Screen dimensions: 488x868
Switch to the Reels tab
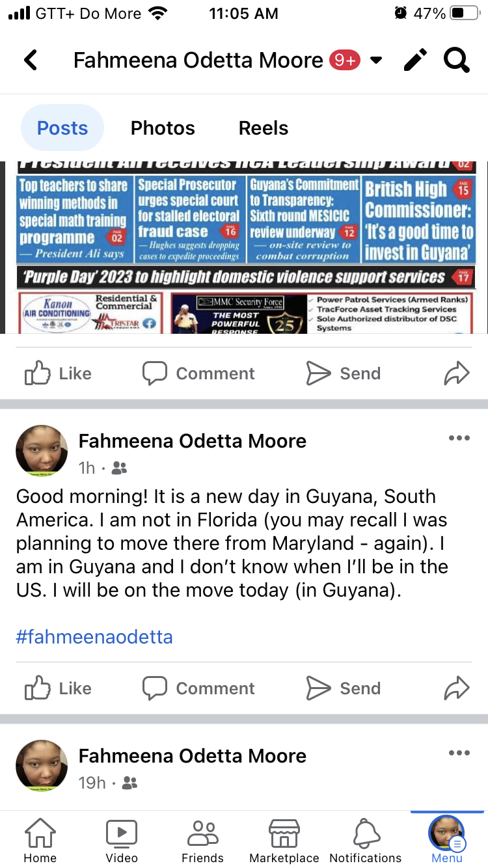(x=264, y=128)
